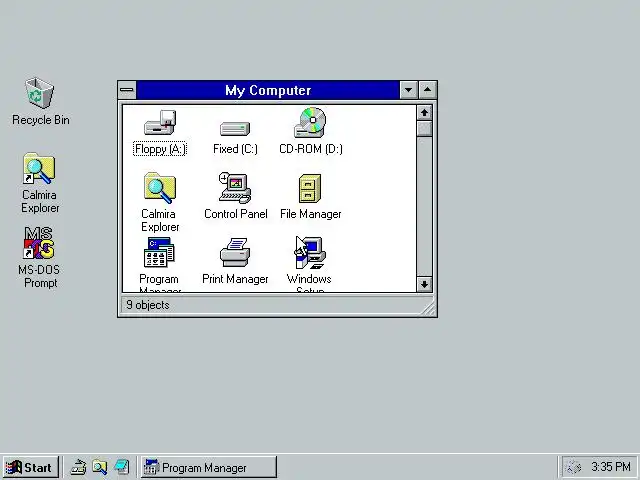This screenshot has width=640, height=480.
Task: Click the scanner quick-launch icon on taskbar
Action: [78, 467]
